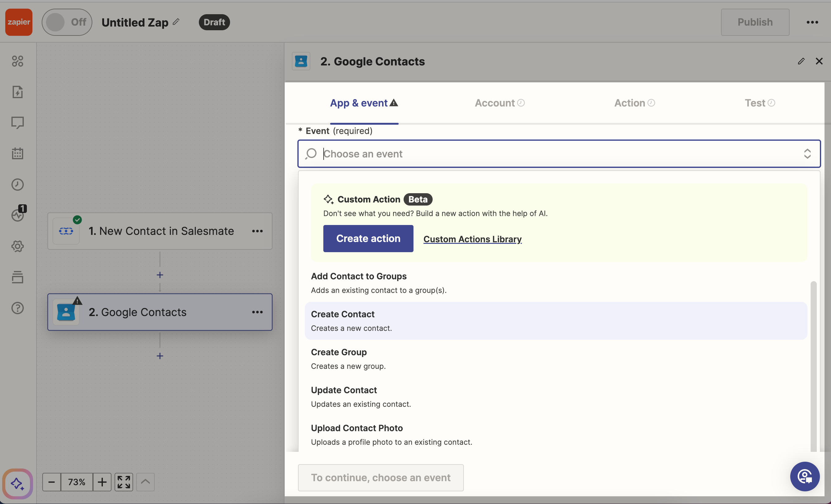Screen dimensions: 831x504
Task: Zoom out the canvas with minus button
Action: [x=52, y=482]
